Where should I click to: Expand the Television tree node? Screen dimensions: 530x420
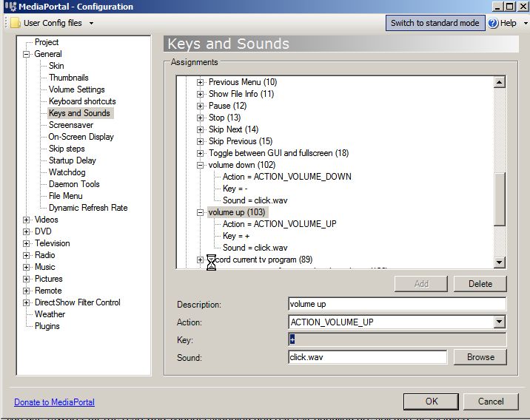pyautogui.click(x=26, y=243)
